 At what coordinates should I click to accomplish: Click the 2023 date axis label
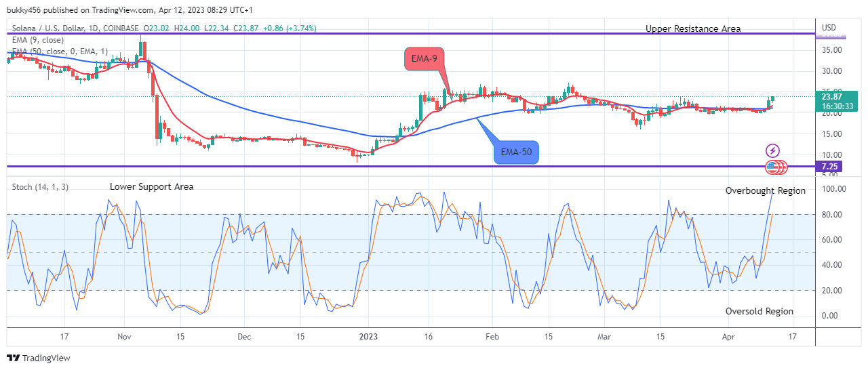pyautogui.click(x=368, y=336)
